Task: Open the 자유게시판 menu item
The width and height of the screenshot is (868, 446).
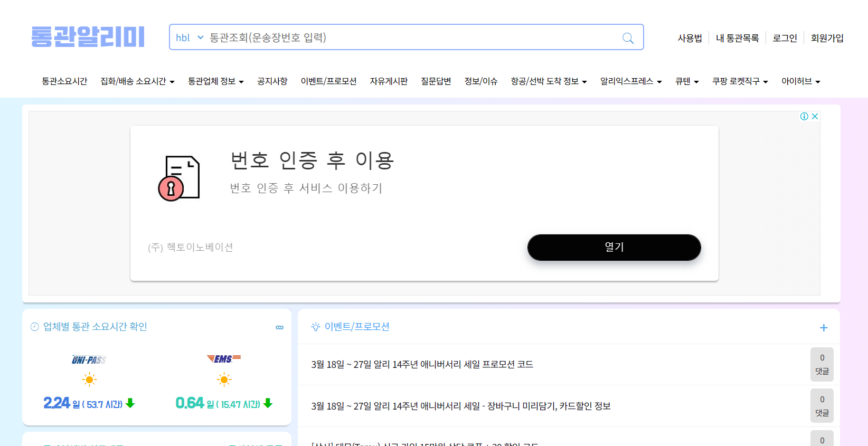Action: point(389,81)
